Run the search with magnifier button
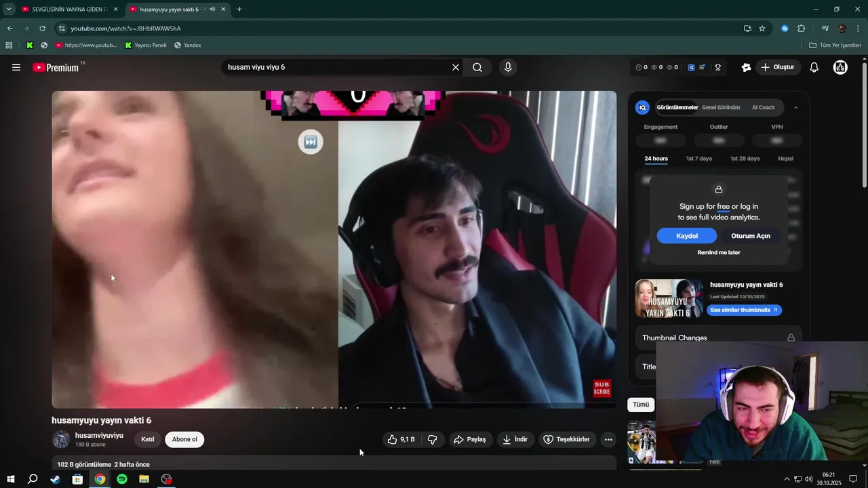The width and height of the screenshot is (868, 488). [477, 67]
